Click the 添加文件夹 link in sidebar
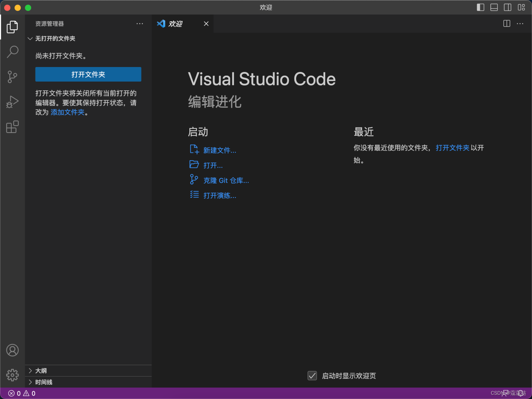The image size is (532, 399). [67, 112]
